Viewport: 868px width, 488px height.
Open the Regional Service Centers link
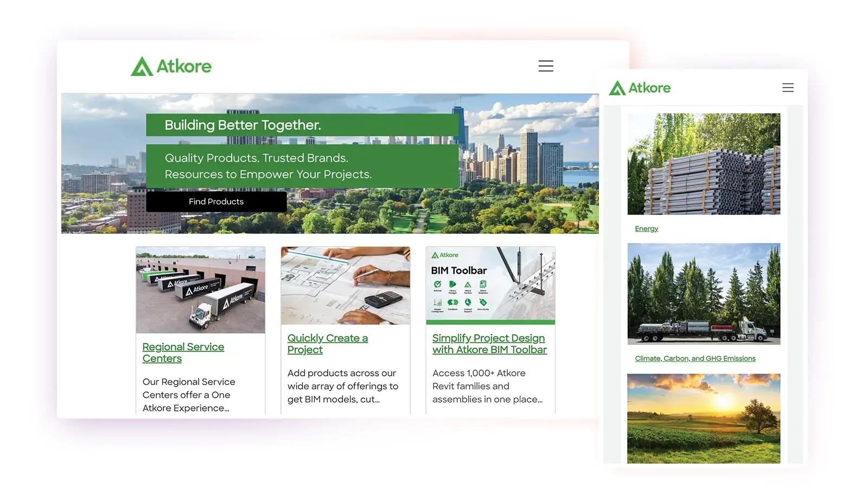183,352
